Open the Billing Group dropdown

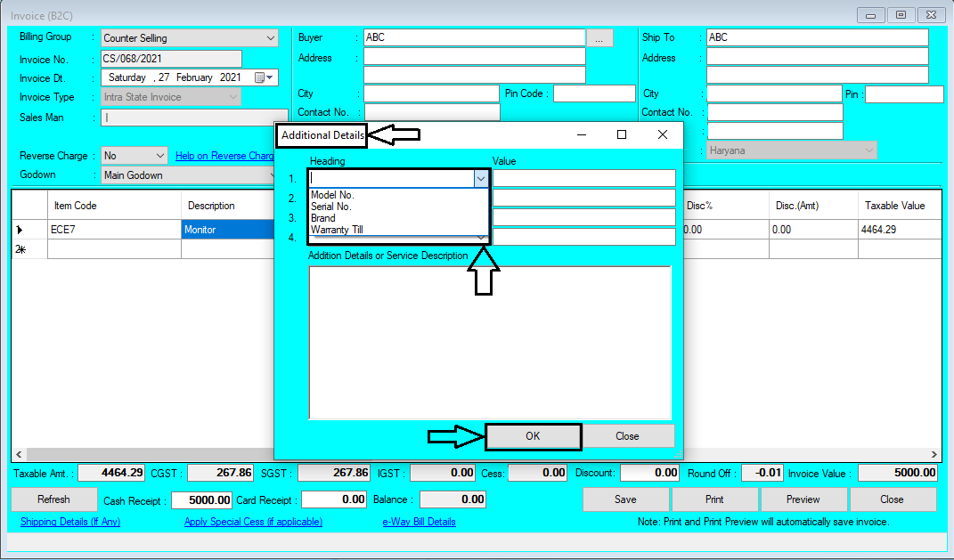tap(269, 37)
